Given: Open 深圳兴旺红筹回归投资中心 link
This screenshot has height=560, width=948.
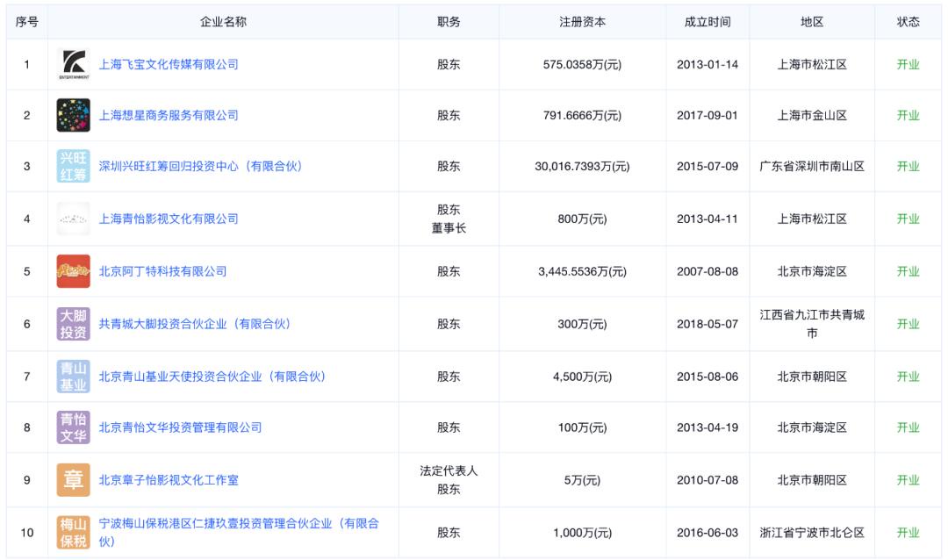Looking at the screenshot, I should (201, 166).
